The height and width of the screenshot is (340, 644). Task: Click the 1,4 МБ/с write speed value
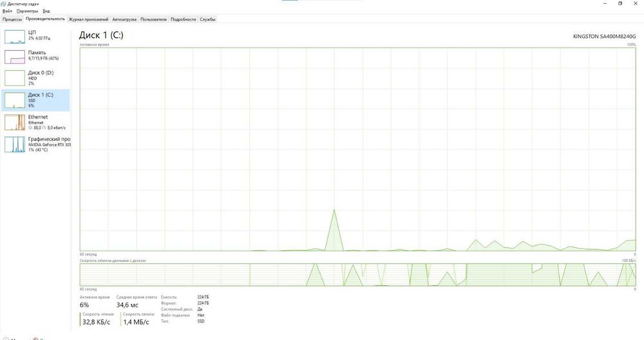click(x=136, y=322)
